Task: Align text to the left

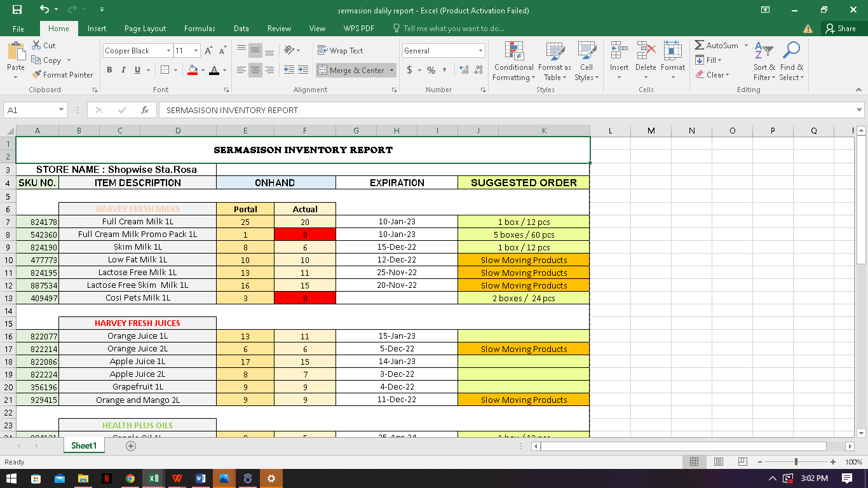Action: [x=241, y=70]
